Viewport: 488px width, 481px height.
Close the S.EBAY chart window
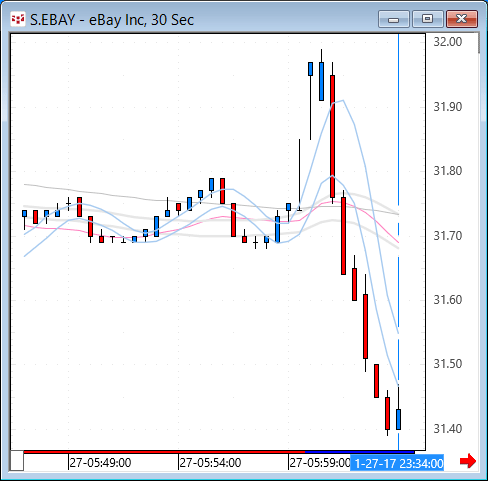point(462,19)
